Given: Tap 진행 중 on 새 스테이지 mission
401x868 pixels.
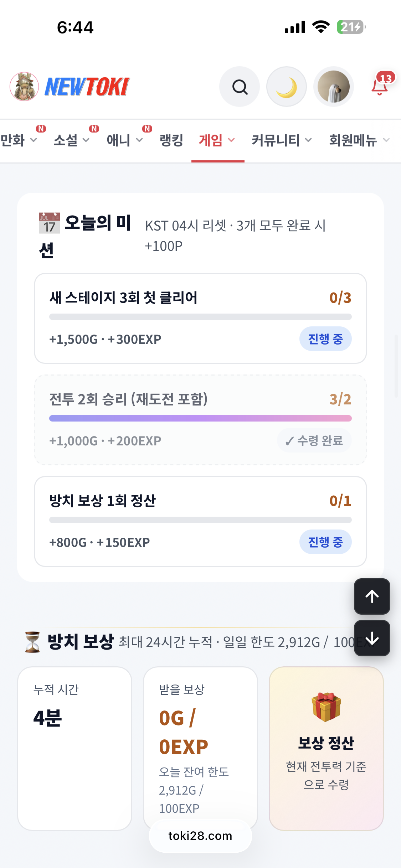Looking at the screenshot, I should pos(325,339).
